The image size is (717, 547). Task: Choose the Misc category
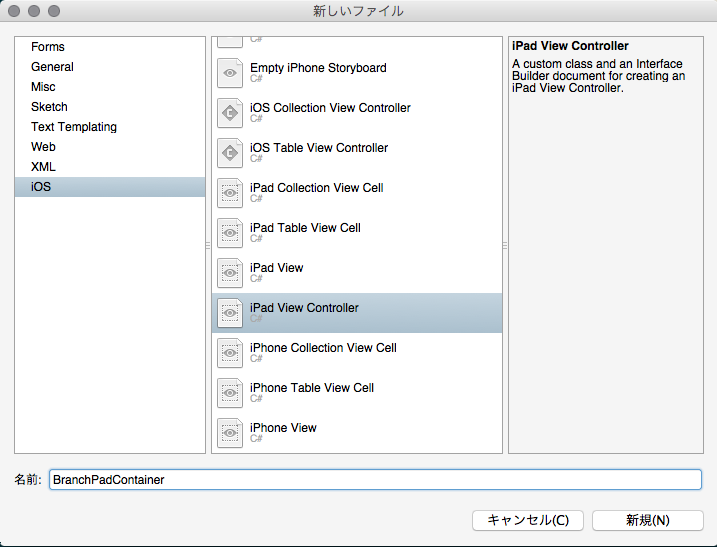tap(110, 87)
